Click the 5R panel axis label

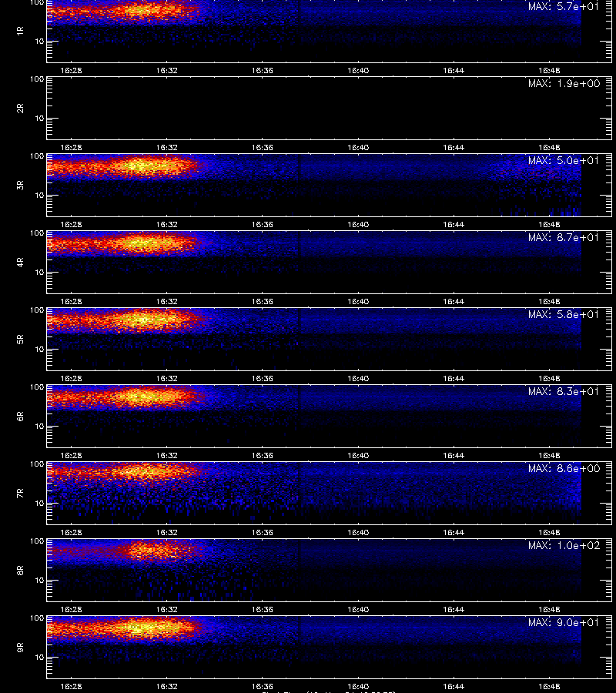(x=20, y=339)
